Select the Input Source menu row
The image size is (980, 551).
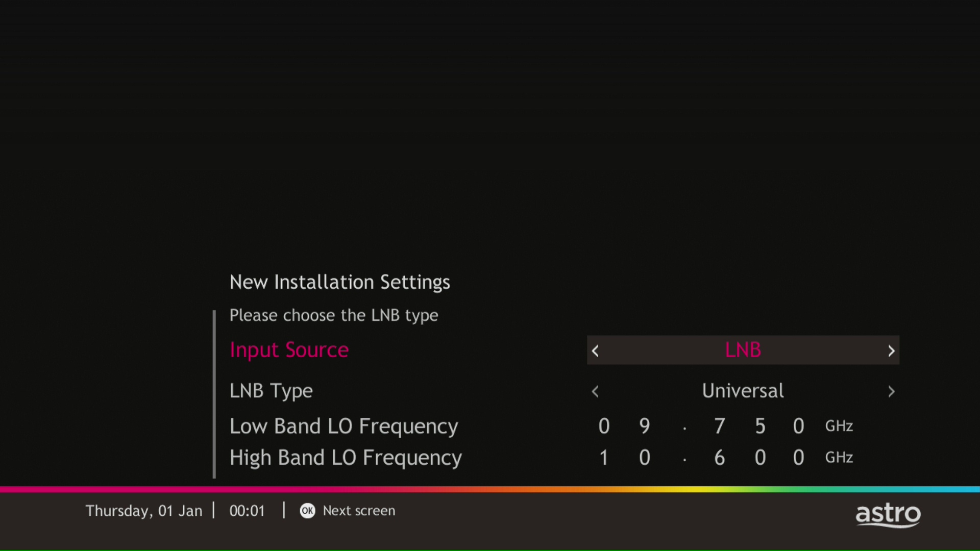[x=289, y=350]
